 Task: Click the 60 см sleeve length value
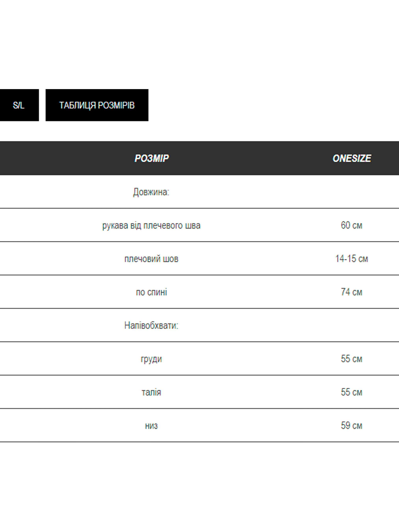(x=351, y=225)
